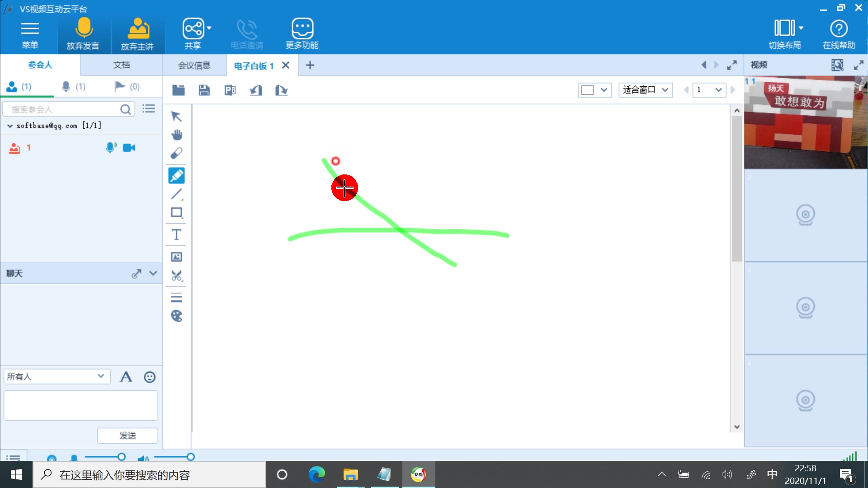Viewport: 868px width, 488px height.
Task: Open the 共享 share icon
Action: (x=193, y=34)
